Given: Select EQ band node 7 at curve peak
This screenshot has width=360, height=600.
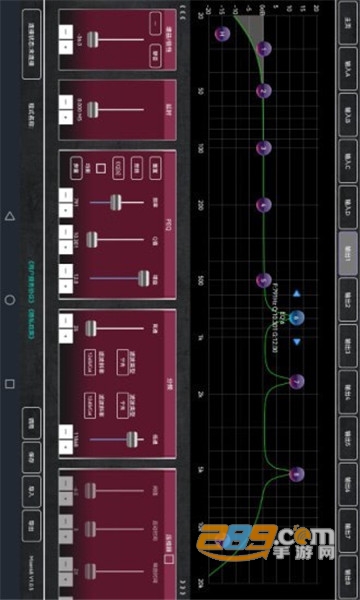Looking at the screenshot, I should pyautogui.click(x=296, y=382).
